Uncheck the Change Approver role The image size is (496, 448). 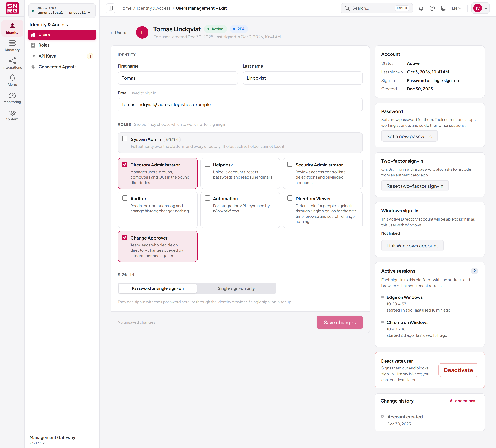pos(125,238)
